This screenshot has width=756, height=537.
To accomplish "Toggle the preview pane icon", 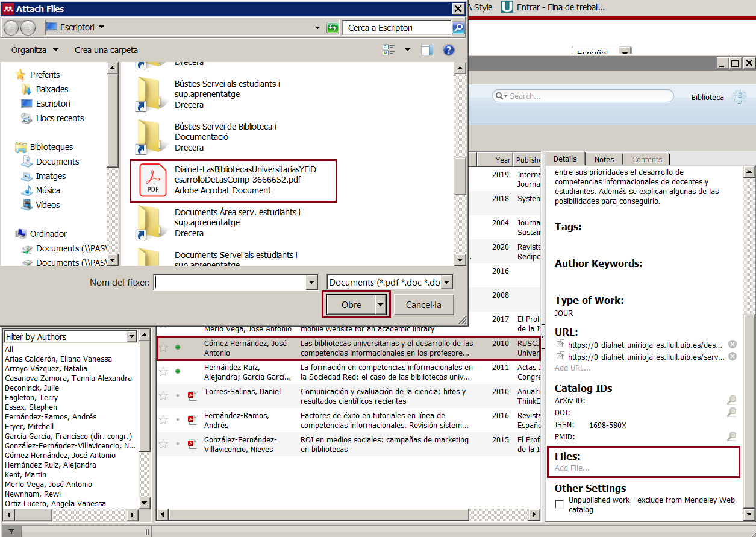I will click(x=427, y=50).
